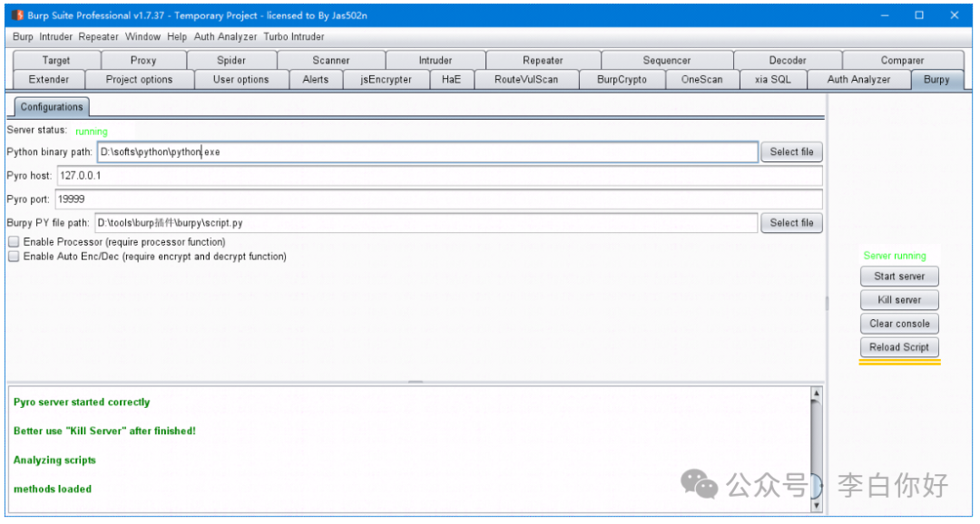
Task: Open the Project options tab
Action: [140, 79]
